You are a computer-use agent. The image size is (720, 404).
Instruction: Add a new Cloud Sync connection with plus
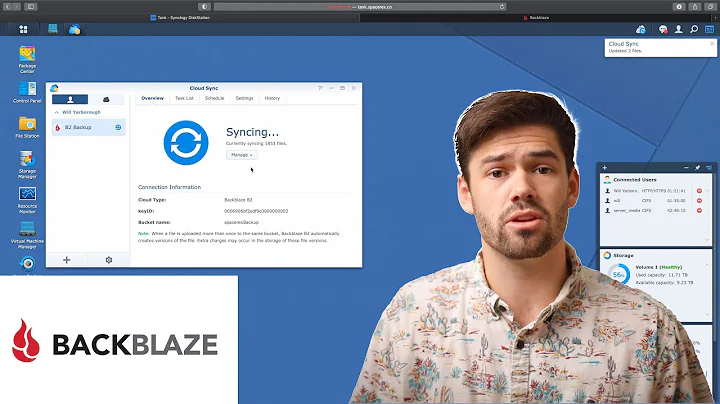click(67, 260)
